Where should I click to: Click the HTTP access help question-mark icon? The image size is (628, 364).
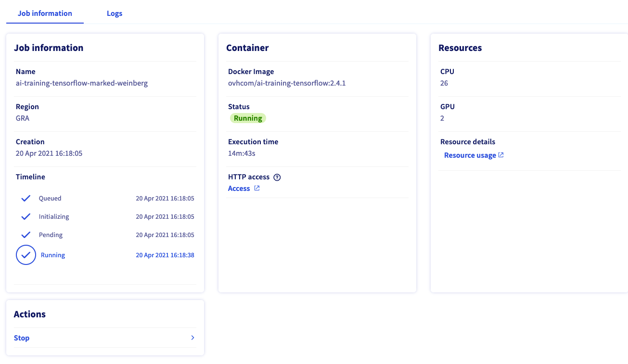[x=277, y=177]
